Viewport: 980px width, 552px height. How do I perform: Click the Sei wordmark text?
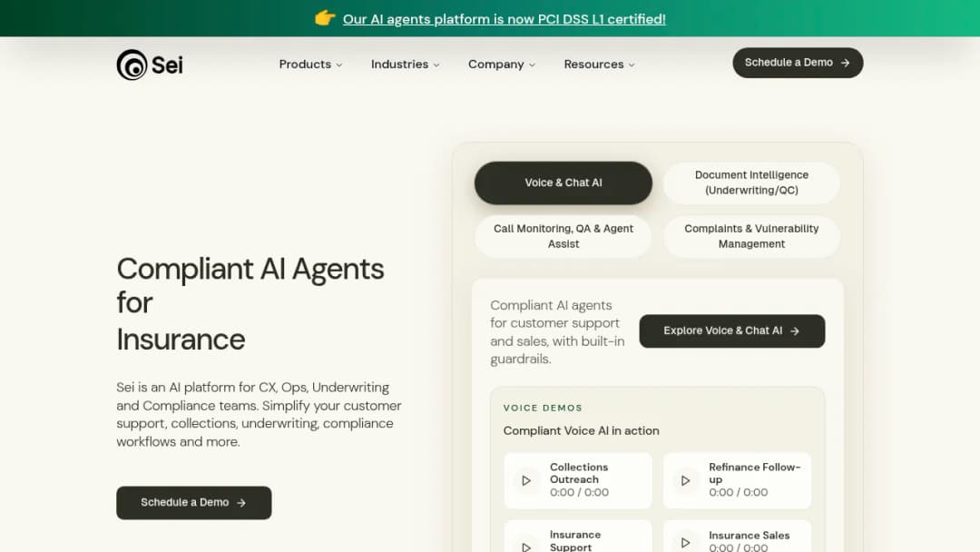tap(167, 65)
